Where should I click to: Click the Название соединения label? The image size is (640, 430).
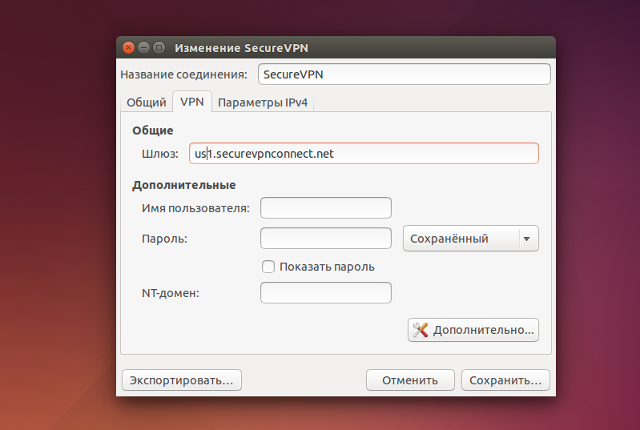184,75
